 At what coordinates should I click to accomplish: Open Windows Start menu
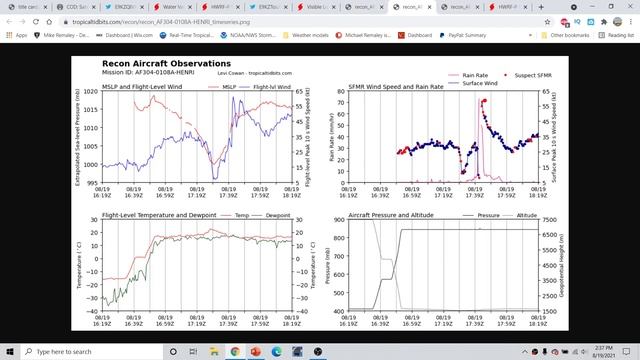(10, 351)
